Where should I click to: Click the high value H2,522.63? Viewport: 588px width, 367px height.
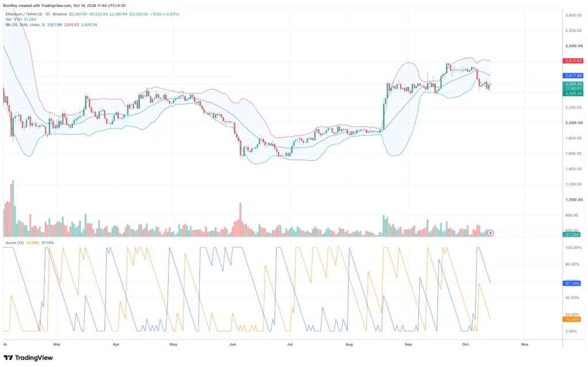click(x=98, y=14)
